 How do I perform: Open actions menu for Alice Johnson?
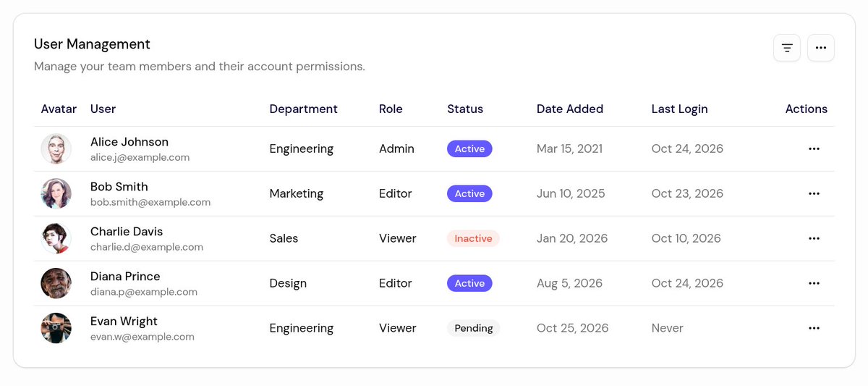[814, 148]
